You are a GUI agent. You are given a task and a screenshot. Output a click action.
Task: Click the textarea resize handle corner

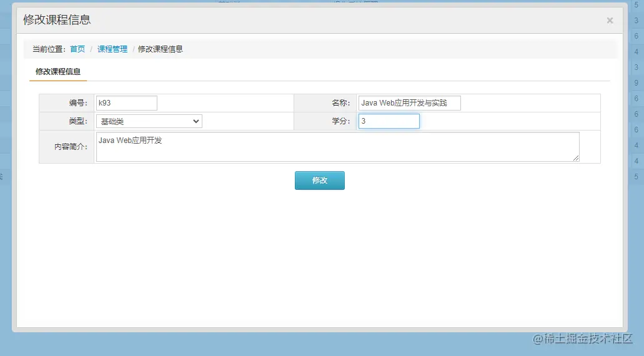pos(576,158)
